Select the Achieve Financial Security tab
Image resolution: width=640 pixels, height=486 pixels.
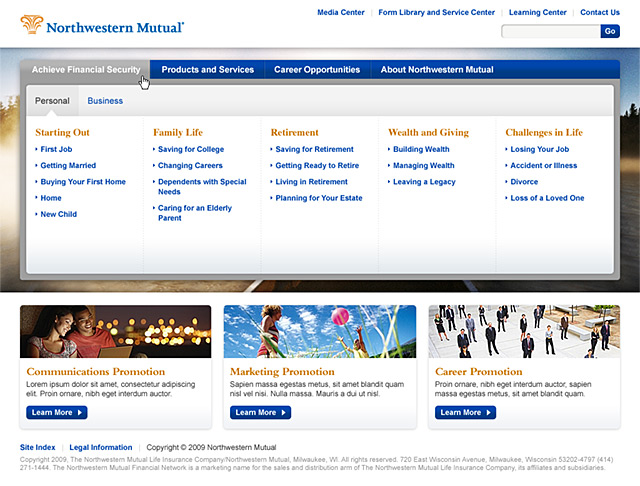(x=86, y=70)
